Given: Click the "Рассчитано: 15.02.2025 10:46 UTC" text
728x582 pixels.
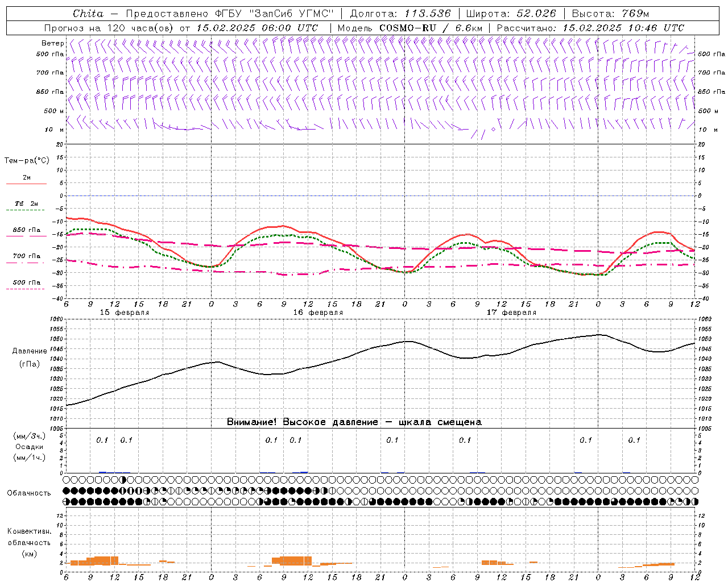Looking at the screenshot, I should 590,28.
